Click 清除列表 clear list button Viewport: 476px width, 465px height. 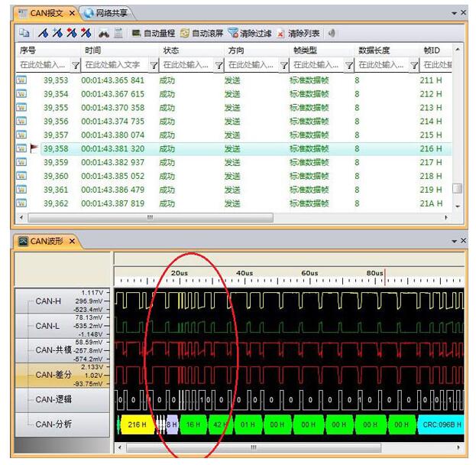pos(298,33)
